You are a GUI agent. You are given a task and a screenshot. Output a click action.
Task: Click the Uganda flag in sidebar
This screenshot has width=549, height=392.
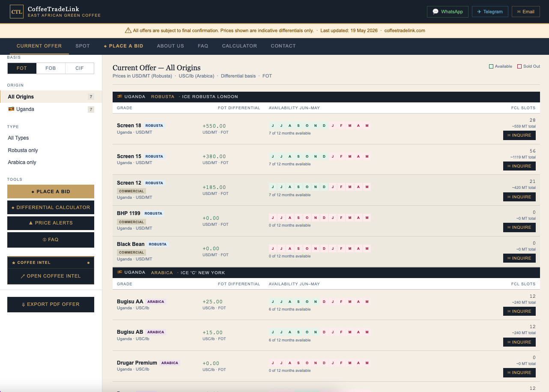coord(11,109)
